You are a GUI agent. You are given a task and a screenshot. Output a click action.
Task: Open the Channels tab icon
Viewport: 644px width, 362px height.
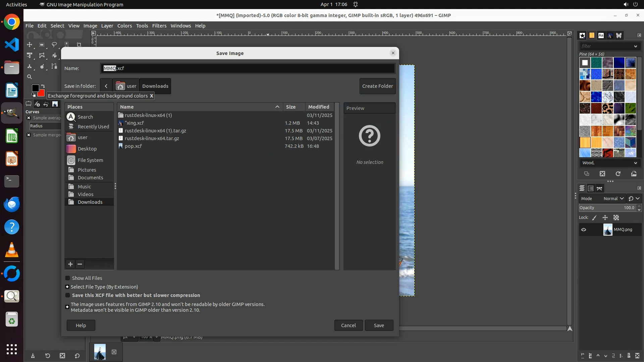(x=591, y=188)
